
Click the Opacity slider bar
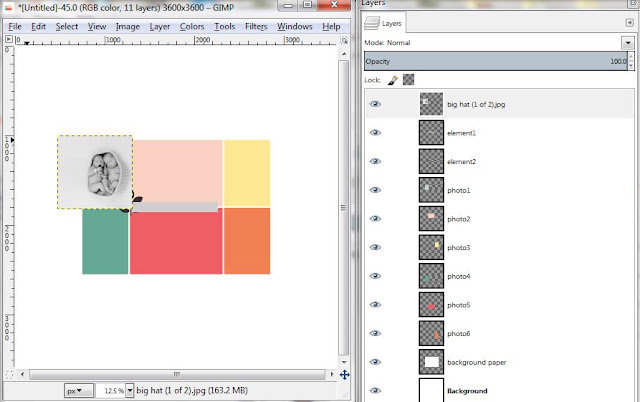coord(496,61)
